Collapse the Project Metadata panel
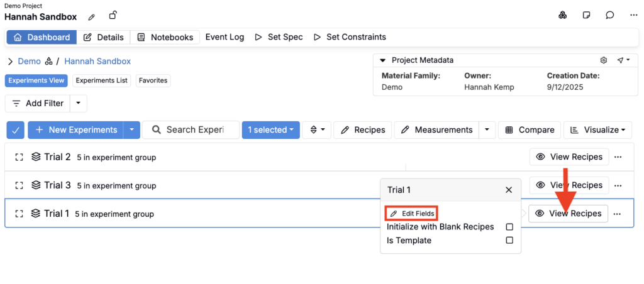Image resolution: width=644 pixels, height=284 pixels. 383,60
